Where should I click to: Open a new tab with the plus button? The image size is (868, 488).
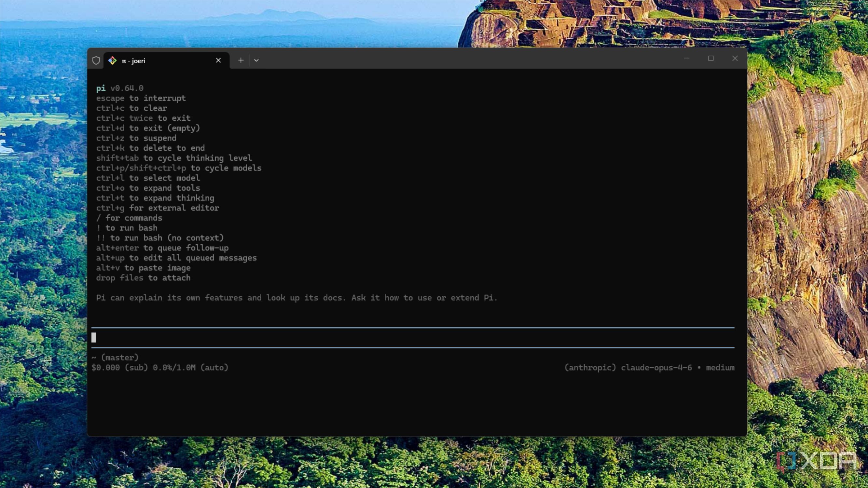pos(241,60)
